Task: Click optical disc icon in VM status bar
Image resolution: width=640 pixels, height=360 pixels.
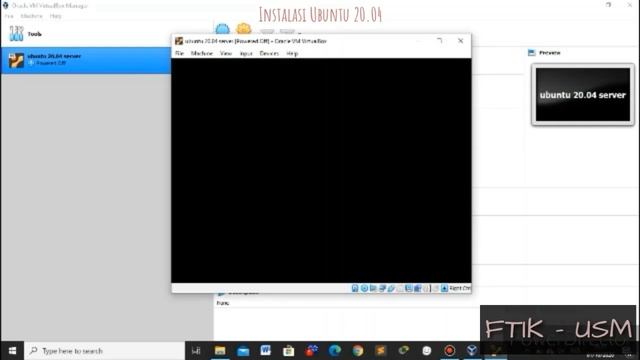Action: [x=364, y=288]
